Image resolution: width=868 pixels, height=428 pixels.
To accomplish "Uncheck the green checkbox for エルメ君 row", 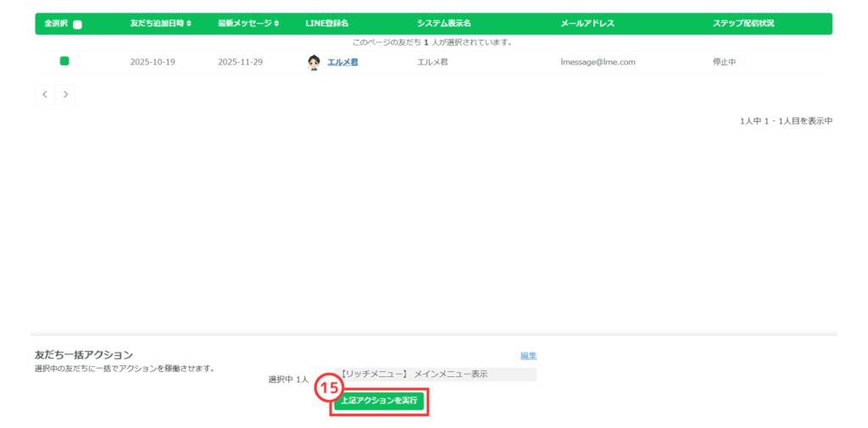I will [64, 61].
